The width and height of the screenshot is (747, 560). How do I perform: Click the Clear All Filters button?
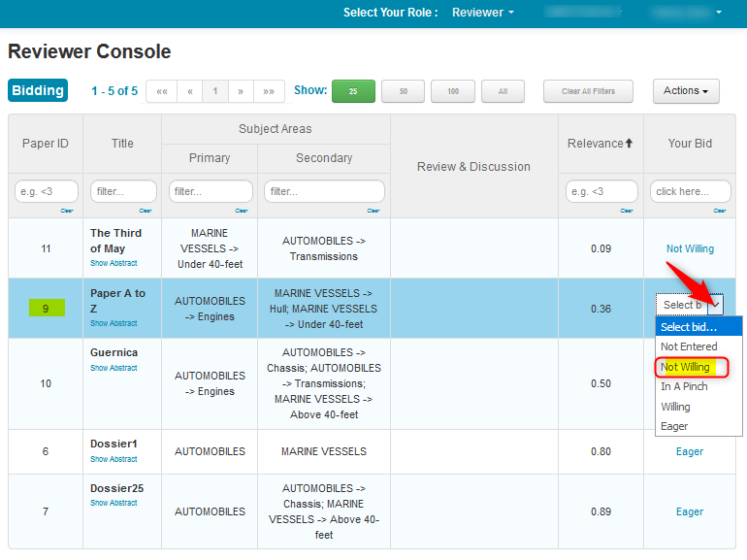point(588,91)
